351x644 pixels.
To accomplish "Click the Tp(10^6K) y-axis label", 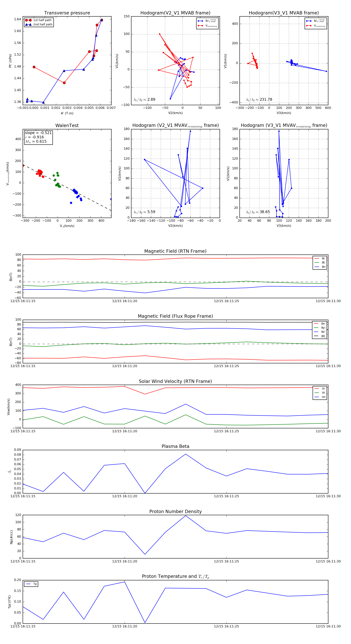I will click(x=10, y=602).
